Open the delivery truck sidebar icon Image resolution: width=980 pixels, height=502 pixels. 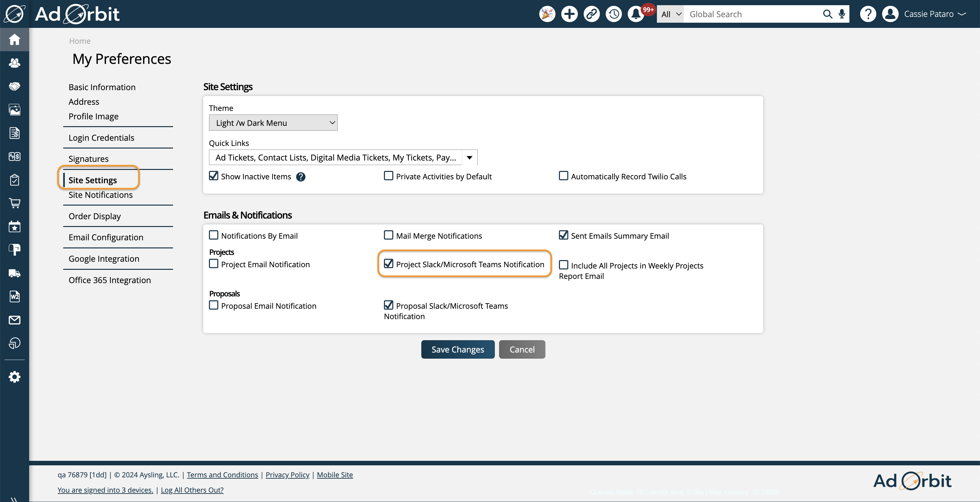(15, 273)
